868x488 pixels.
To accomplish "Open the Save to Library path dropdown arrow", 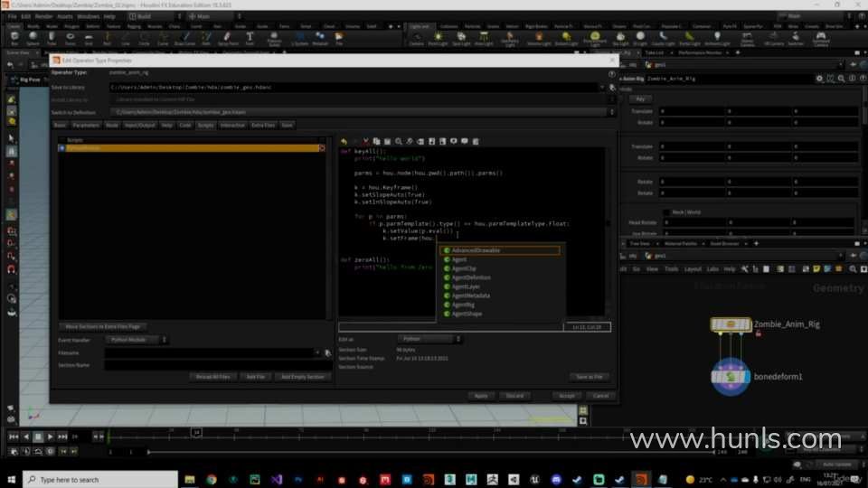I will click(602, 88).
